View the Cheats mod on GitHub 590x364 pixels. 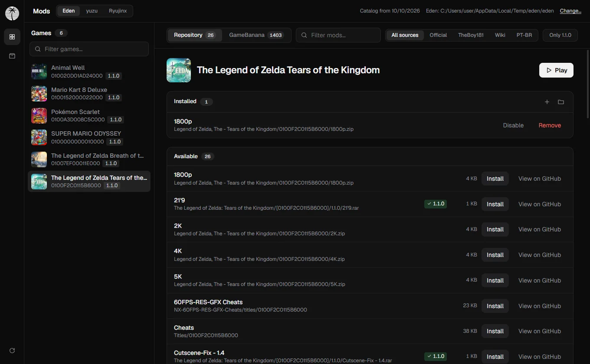pos(540,331)
